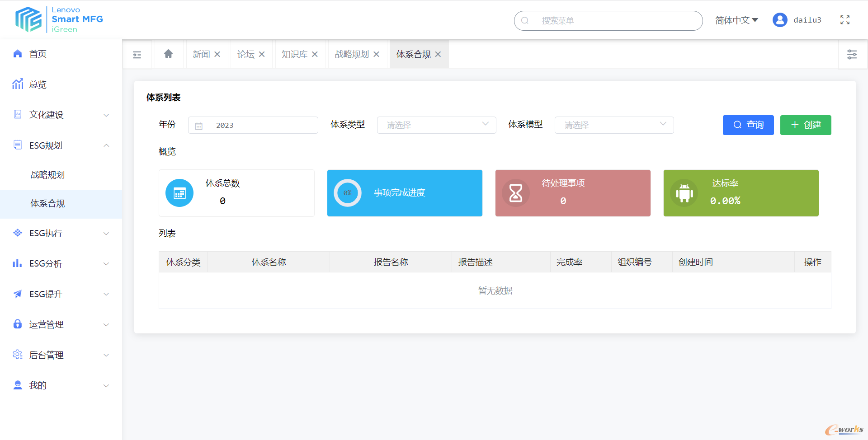The width and height of the screenshot is (868, 440).
Task: Close the 新闻 tab
Action: click(217, 54)
